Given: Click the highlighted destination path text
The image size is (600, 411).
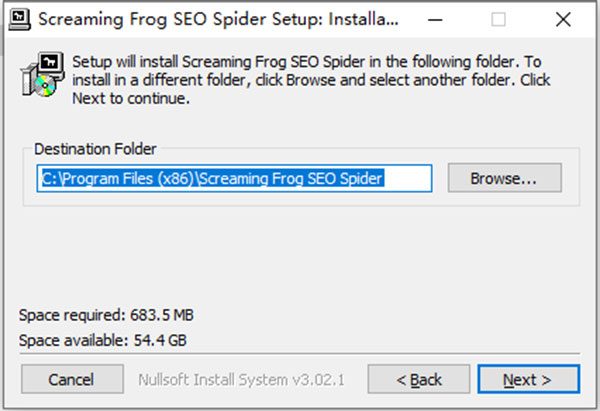Looking at the screenshot, I should pos(212,178).
